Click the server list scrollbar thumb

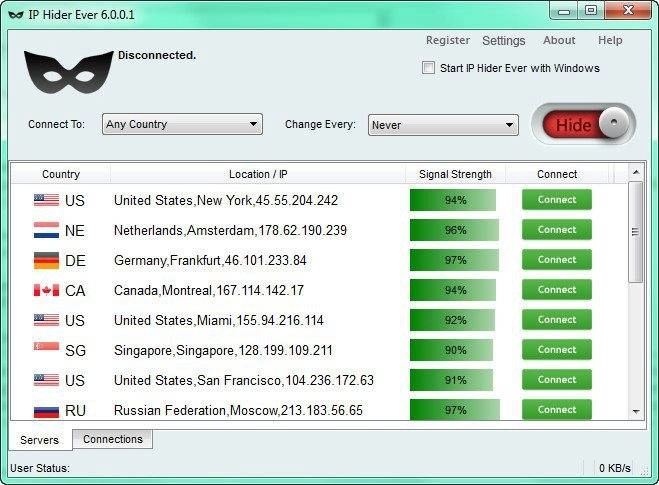(x=635, y=232)
